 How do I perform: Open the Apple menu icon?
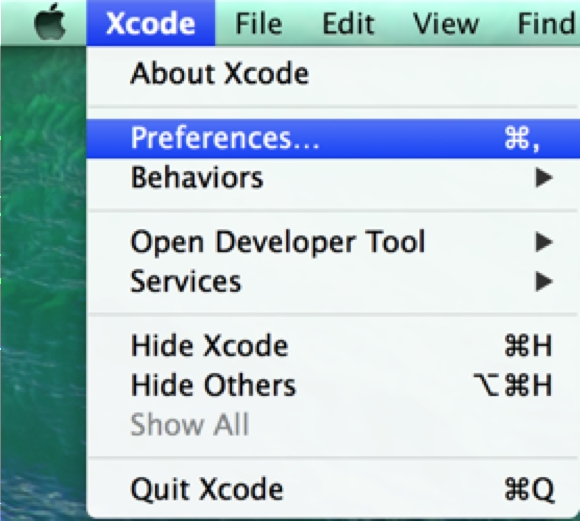coord(50,21)
